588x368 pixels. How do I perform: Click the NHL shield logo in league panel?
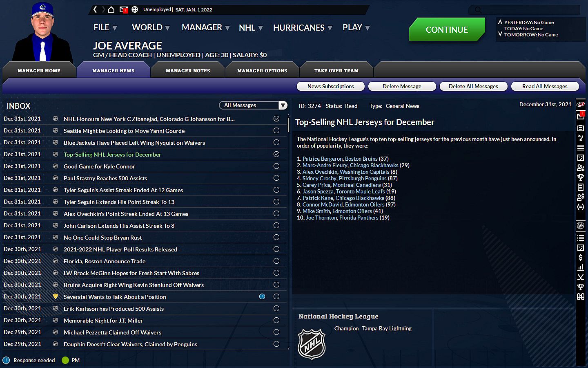(x=312, y=344)
